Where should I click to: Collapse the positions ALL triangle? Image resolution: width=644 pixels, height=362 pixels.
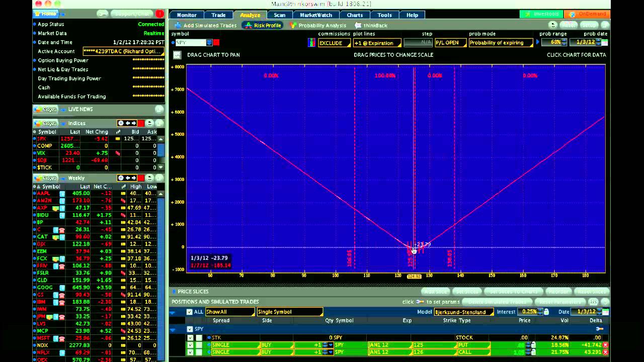[x=173, y=312]
